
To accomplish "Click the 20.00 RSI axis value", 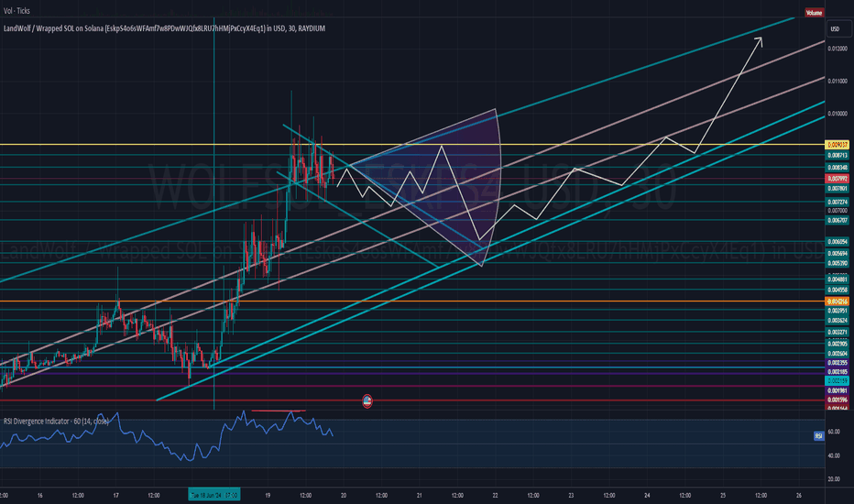I will pos(834,479).
